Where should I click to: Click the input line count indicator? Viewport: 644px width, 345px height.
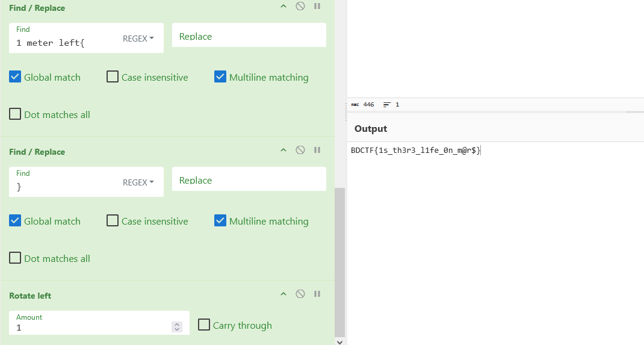[391, 105]
